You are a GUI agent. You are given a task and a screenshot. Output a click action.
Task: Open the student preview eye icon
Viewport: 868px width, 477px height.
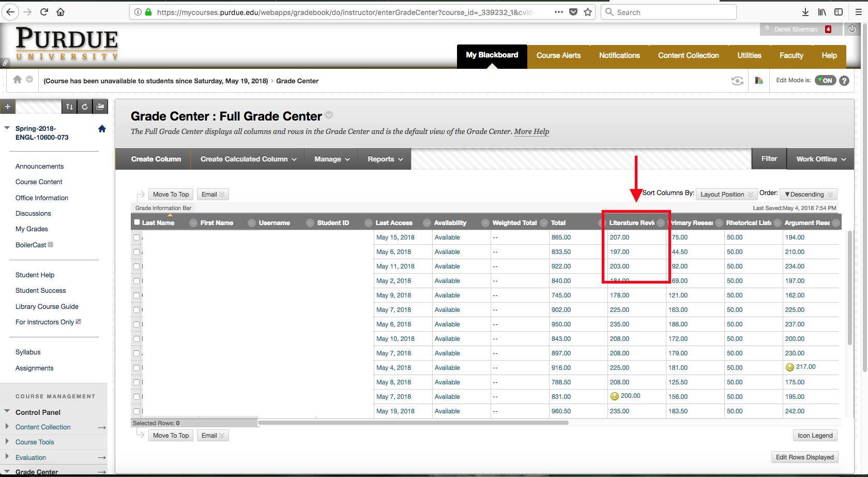pos(737,81)
